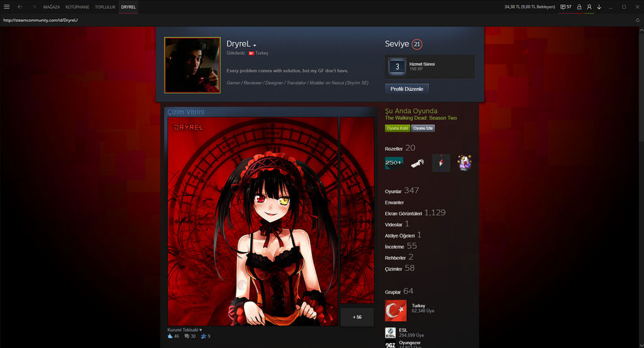644x348 pixels.
Task: Click the thumbs-up icon under the artwork
Action: pos(170,336)
